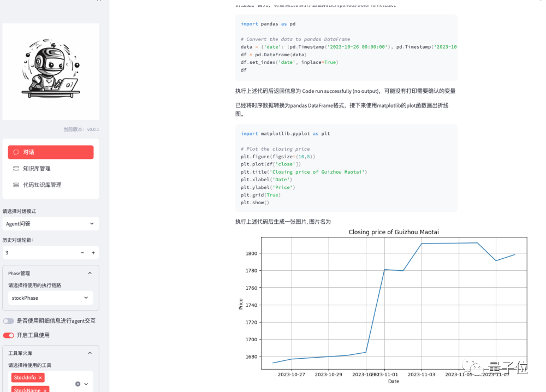Click the stack icon beside 代码知识库管理
Screen dimensions: 546x392
point(16,185)
